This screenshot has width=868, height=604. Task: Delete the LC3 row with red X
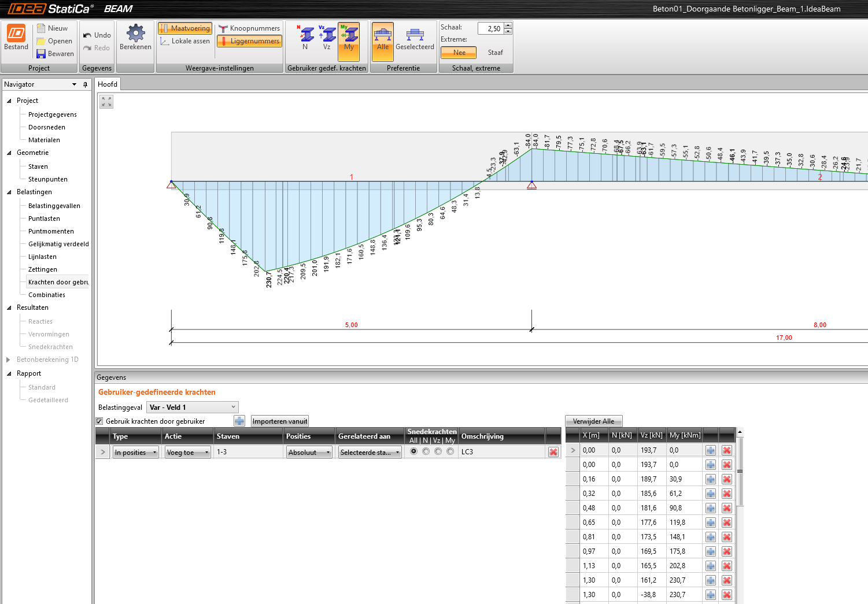[553, 452]
